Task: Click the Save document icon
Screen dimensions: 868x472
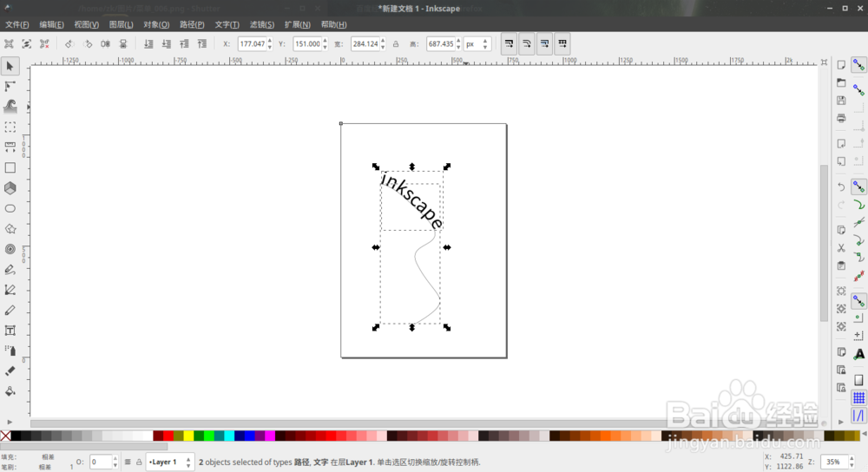Action: coord(841,100)
